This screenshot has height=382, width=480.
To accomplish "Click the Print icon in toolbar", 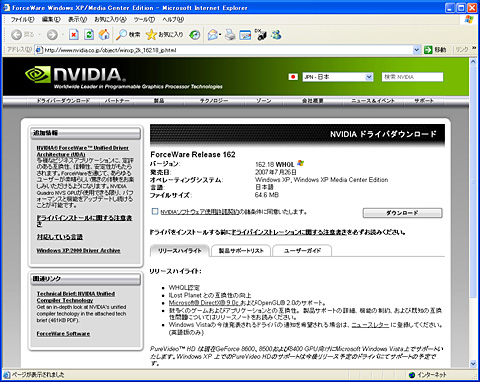I will click(230, 34).
